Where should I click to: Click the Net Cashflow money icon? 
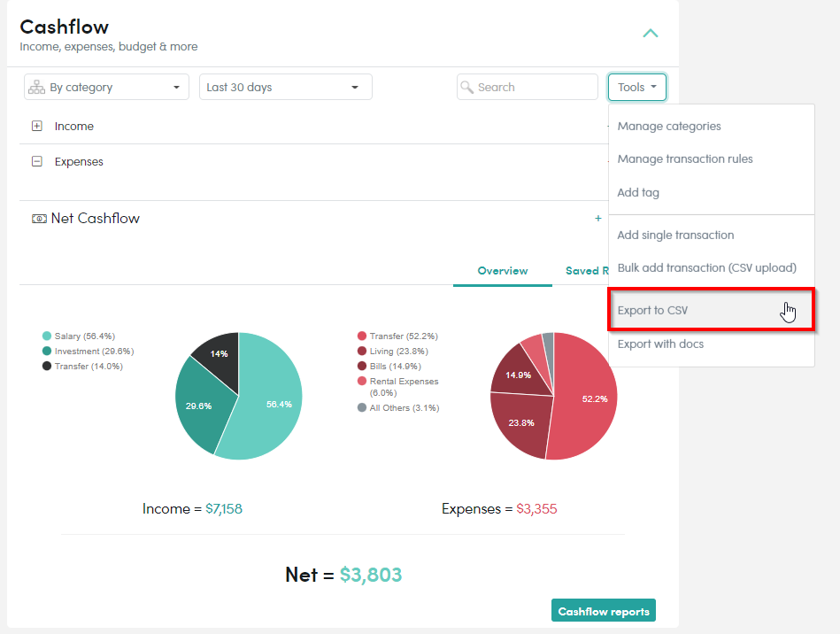click(39, 219)
